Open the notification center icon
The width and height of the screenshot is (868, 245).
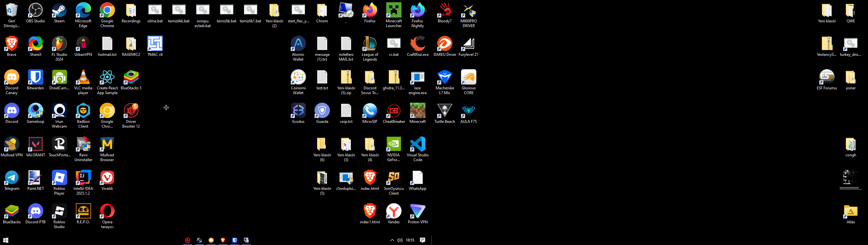click(423, 240)
